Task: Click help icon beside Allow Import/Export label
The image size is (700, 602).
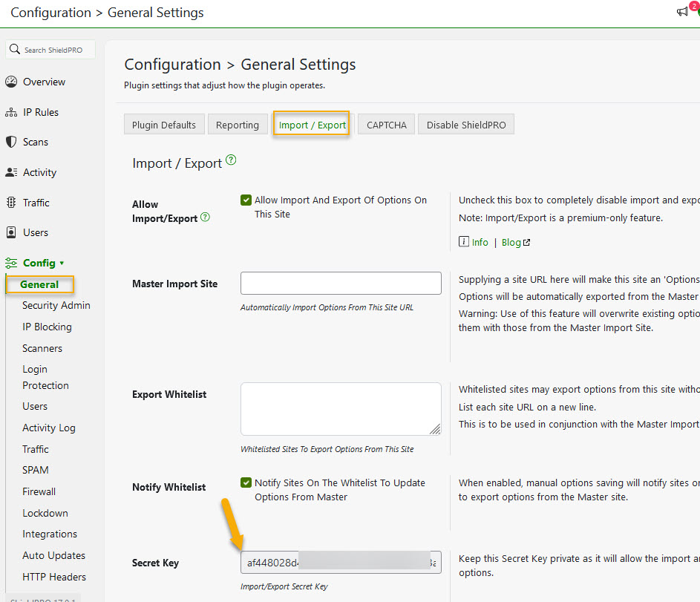Action: point(205,217)
